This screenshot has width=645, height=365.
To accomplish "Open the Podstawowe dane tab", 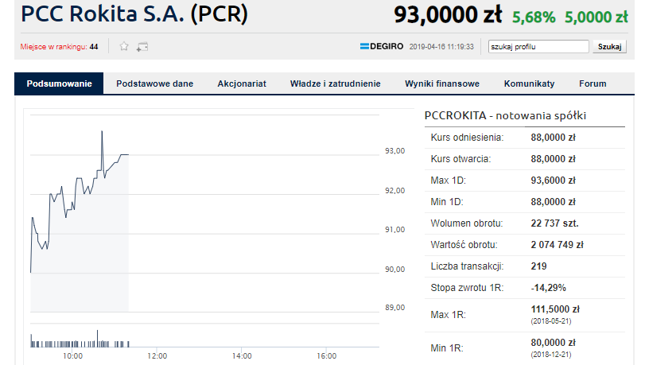I will coord(155,84).
